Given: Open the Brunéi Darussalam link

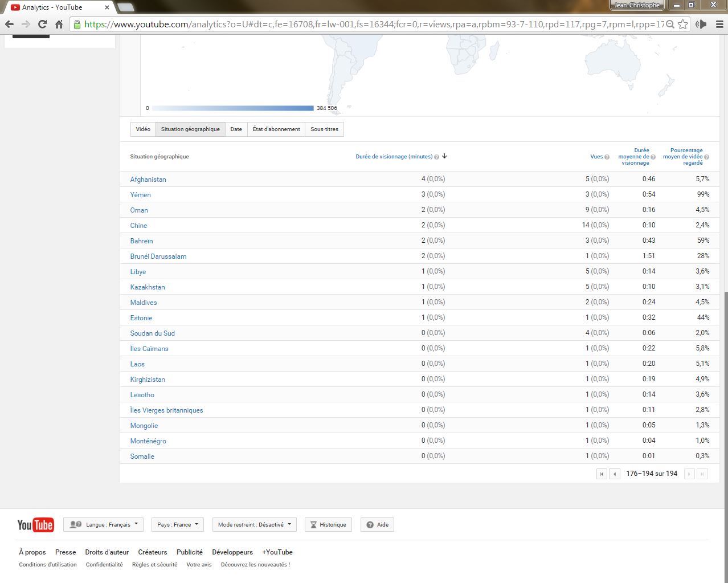Looking at the screenshot, I should (158, 256).
